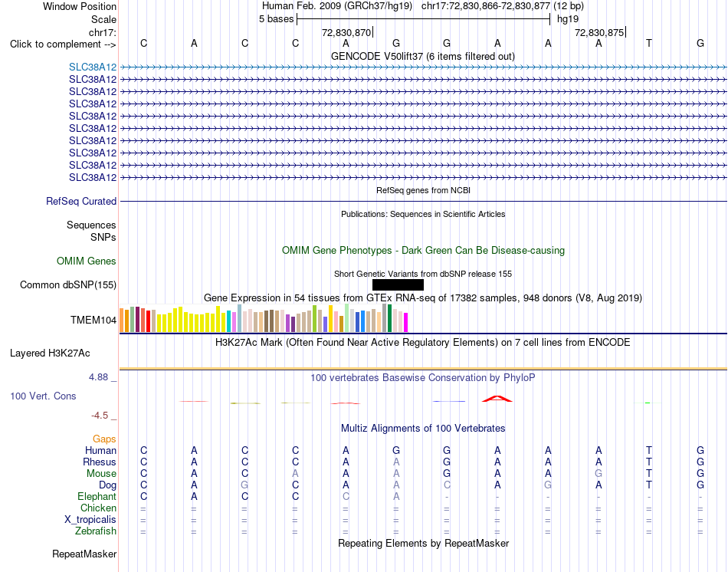
Task: Click the black dbSNP variant item
Action: click(398, 284)
